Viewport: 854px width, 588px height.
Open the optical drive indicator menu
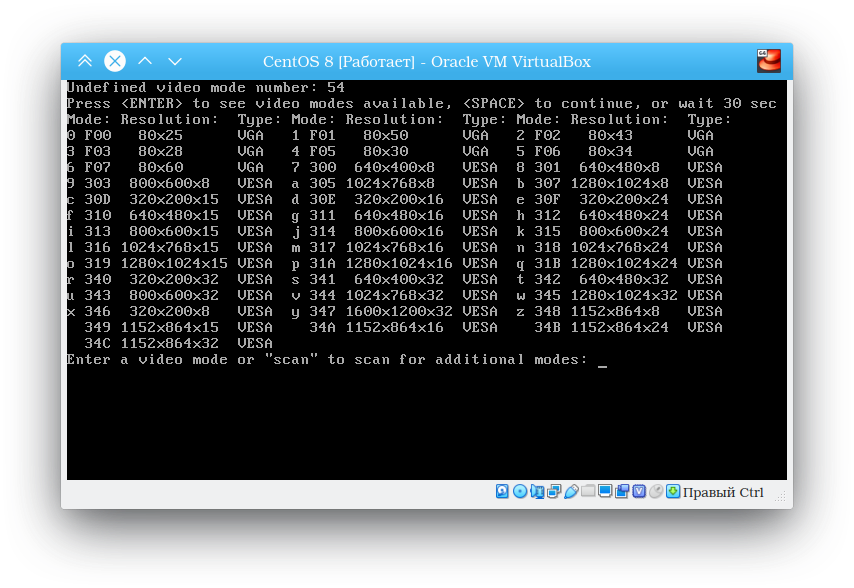[x=520, y=491]
